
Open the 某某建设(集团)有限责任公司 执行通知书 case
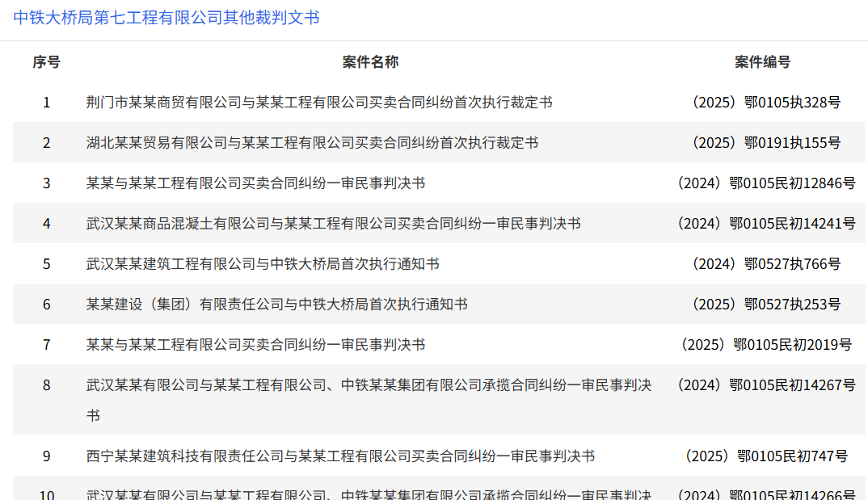click(x=276, y=305)
